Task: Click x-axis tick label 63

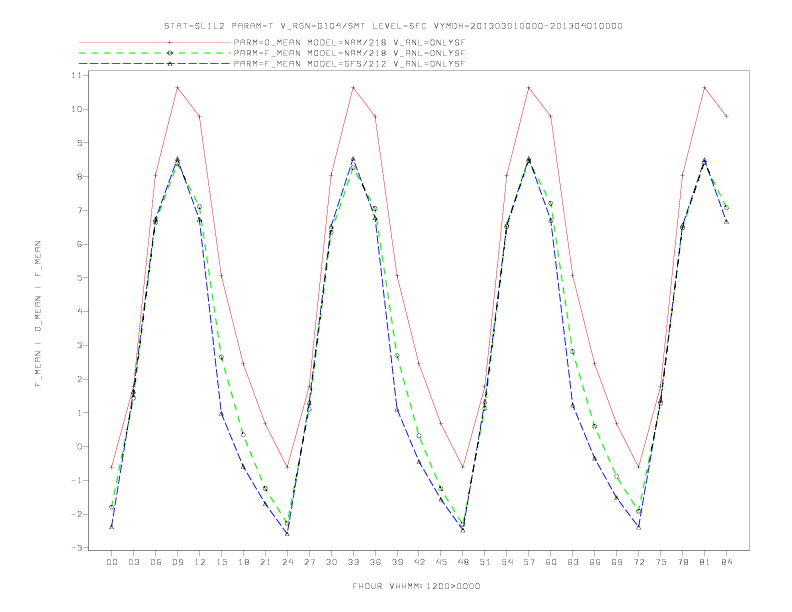Action: click(573, 562)
